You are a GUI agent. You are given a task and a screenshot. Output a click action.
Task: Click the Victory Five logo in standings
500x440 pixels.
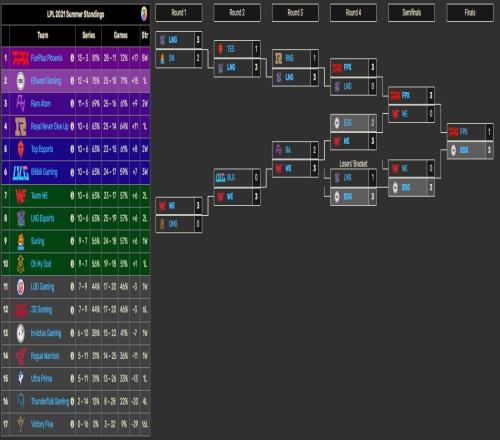[x=21, y=424]
